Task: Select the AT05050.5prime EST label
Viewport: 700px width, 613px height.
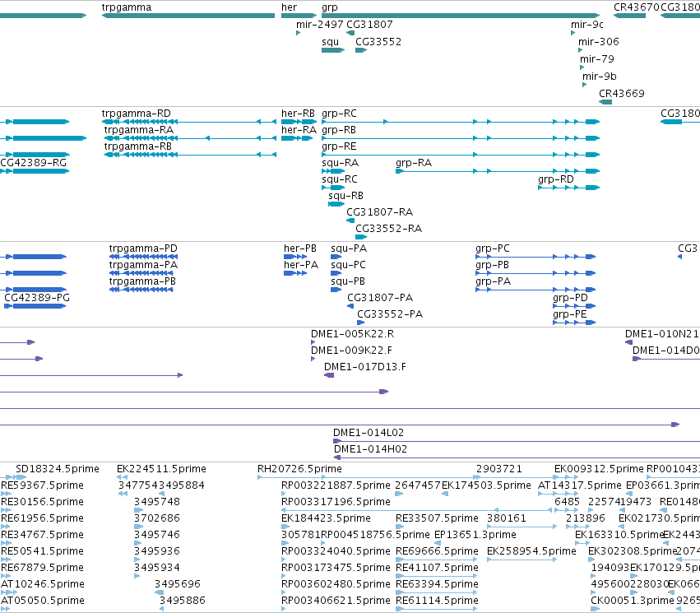Action: coord(43,601)
